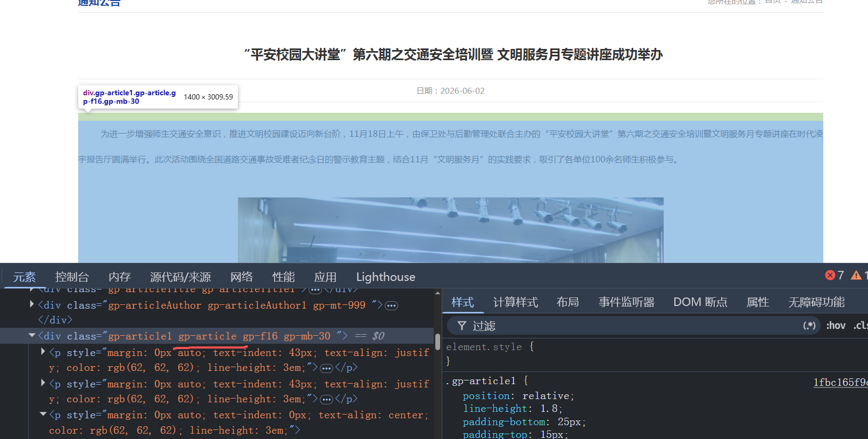Open the 计算样式 sub-tab
Viewport: 868px width, 439px height.
click(516, 302)
